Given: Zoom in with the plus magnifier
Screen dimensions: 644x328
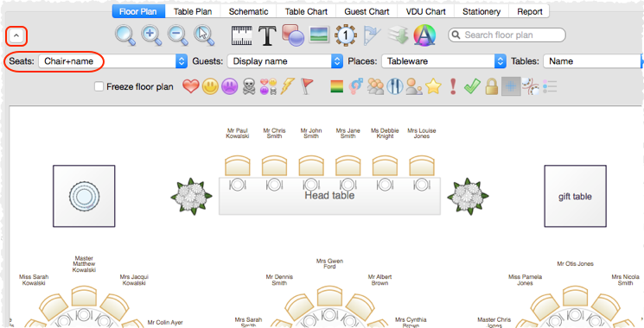Looking at the screenshot, I should (151, 35).
